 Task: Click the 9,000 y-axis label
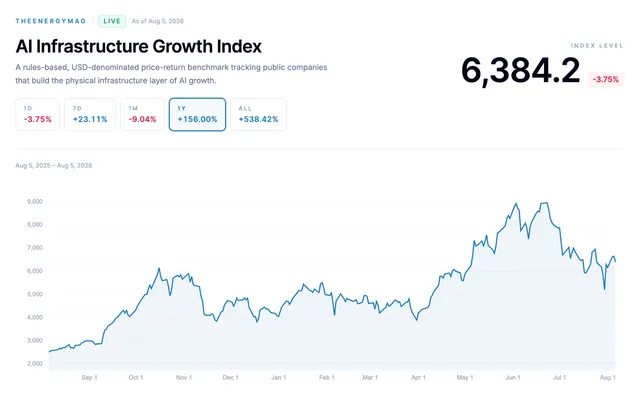tap(35, 201)
